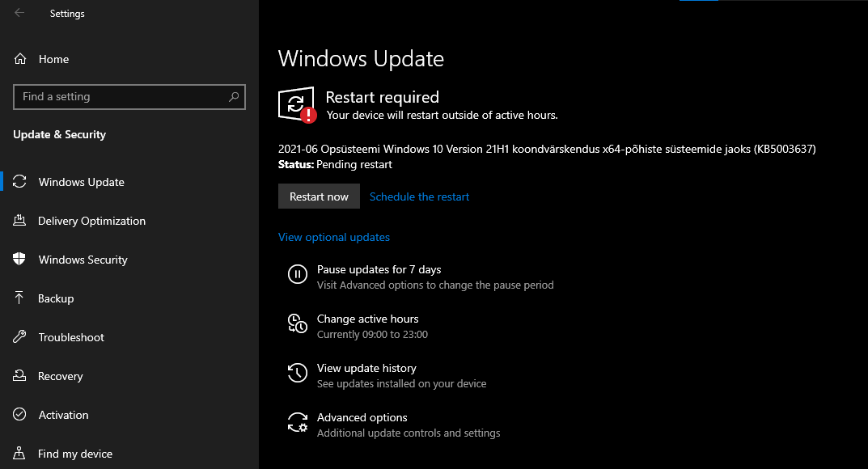
Task: Click the Find my device person icon
Action: point(19,453)
